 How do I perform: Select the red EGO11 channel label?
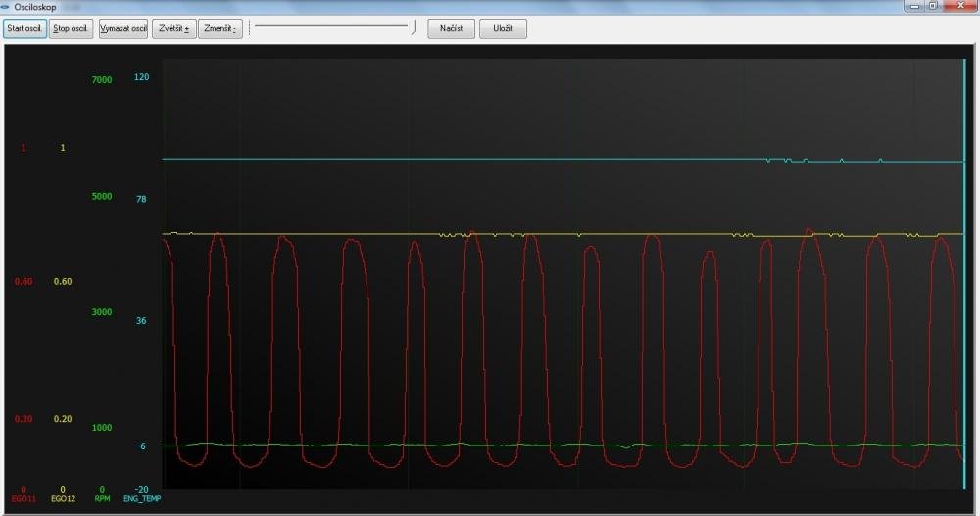click(24, 499)
